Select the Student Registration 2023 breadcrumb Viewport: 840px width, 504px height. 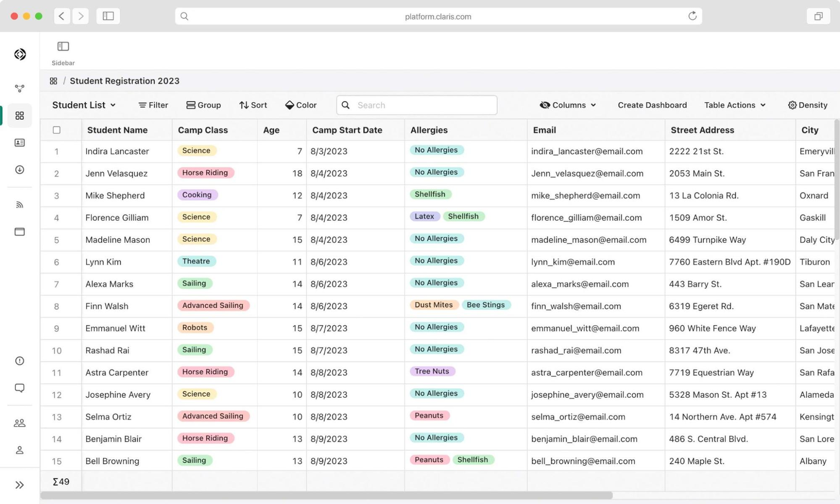(124, 81)
